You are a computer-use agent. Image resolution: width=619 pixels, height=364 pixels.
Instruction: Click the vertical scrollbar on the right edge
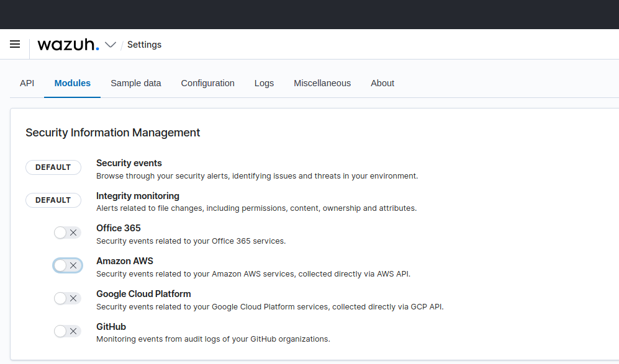coord(617,186)
